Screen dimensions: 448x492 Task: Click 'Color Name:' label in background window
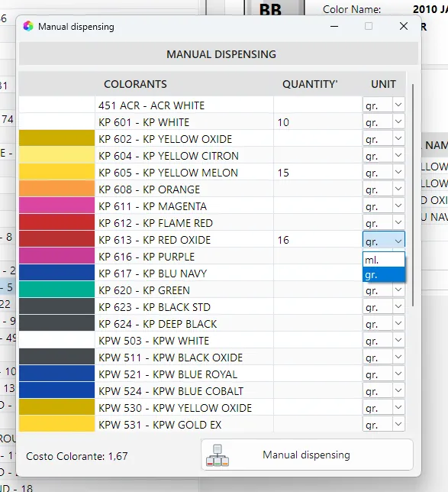point(352,9)
